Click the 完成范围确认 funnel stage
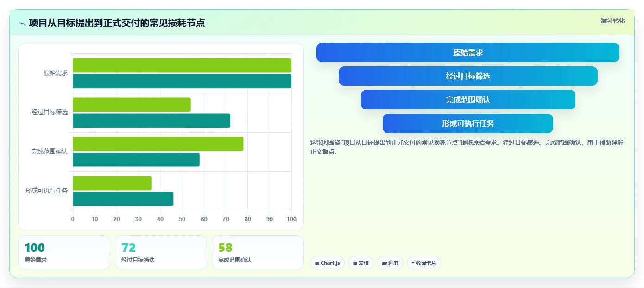This screenshot has height=288, width=644. 468,100
